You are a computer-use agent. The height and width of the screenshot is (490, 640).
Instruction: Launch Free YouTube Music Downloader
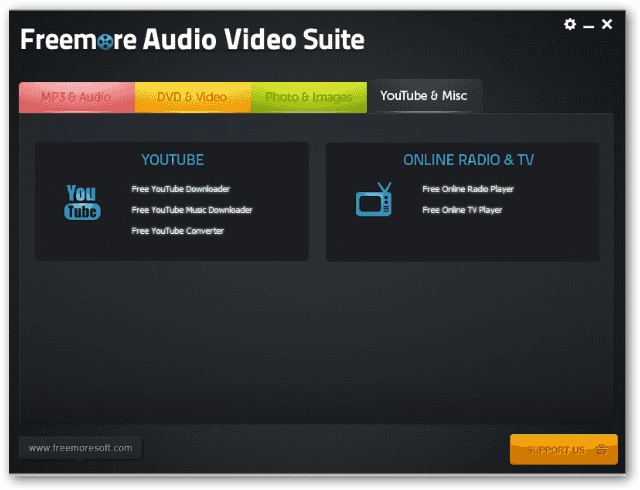click(x=192, y=210)
